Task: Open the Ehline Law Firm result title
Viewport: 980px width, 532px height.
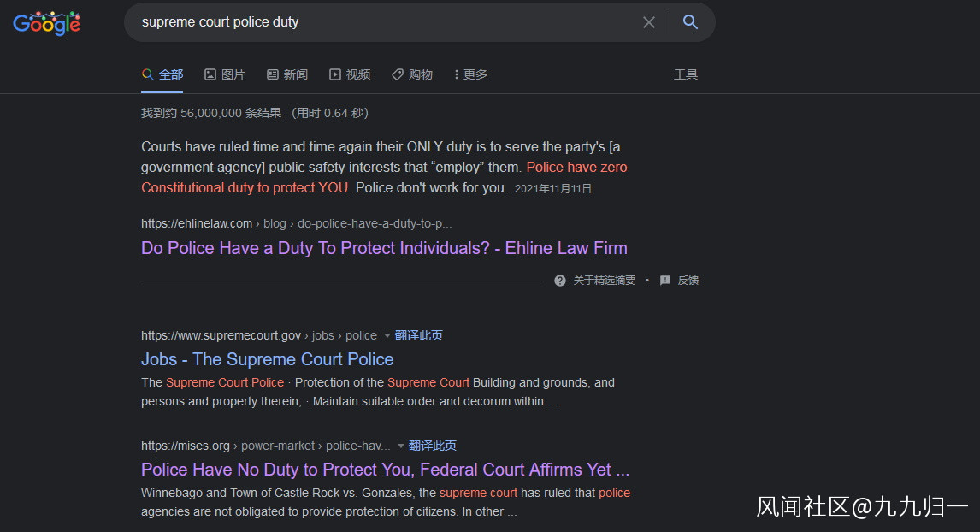Action: [384, 248]
